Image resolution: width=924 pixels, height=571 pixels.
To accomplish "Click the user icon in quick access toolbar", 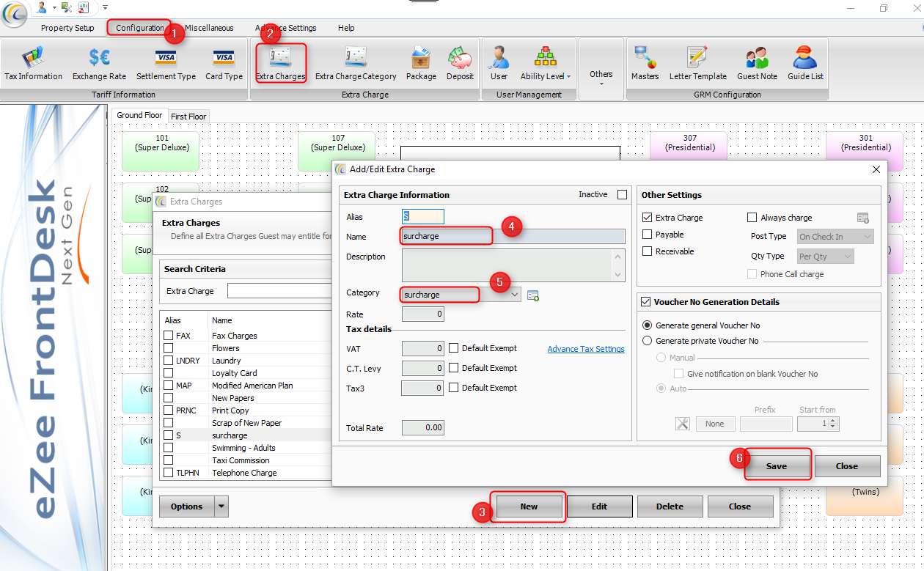I will click(x=41, y=7).
